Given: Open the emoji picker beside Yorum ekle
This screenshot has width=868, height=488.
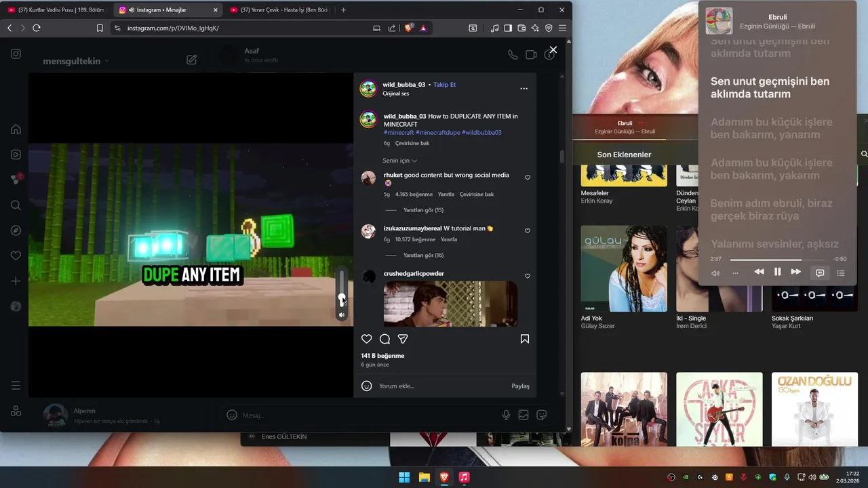Looking at the screenshot, I should tap(367, 386).
